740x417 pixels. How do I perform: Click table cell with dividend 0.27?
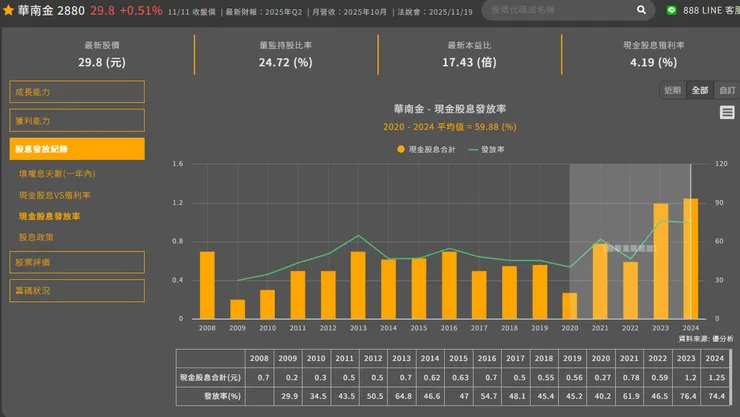tap(601, 377)
